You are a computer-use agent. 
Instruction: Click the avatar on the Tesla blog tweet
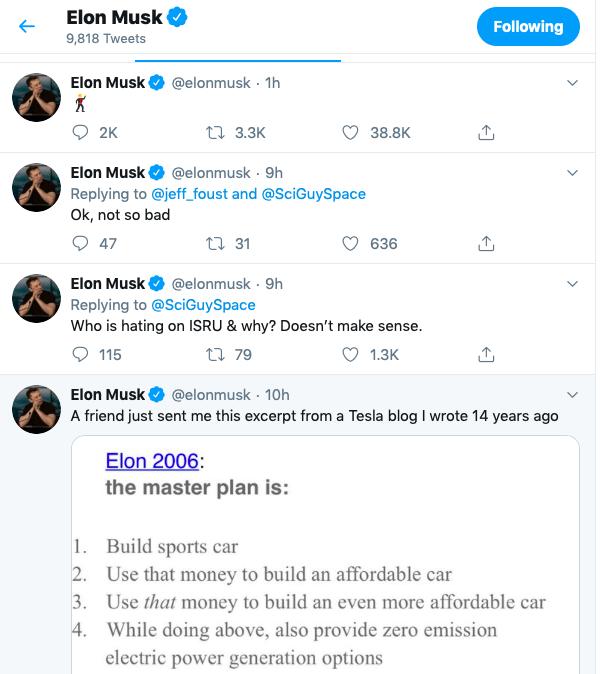coord(38,406)
